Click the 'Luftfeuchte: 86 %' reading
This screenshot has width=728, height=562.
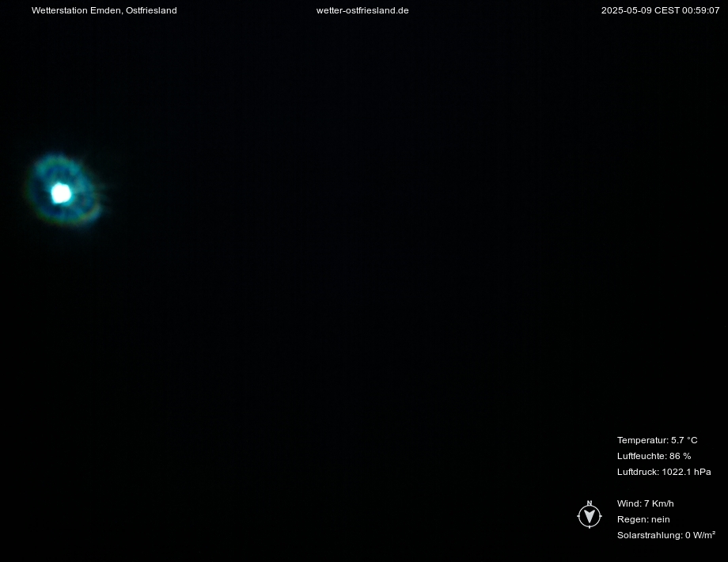click(x=654, y=456)
